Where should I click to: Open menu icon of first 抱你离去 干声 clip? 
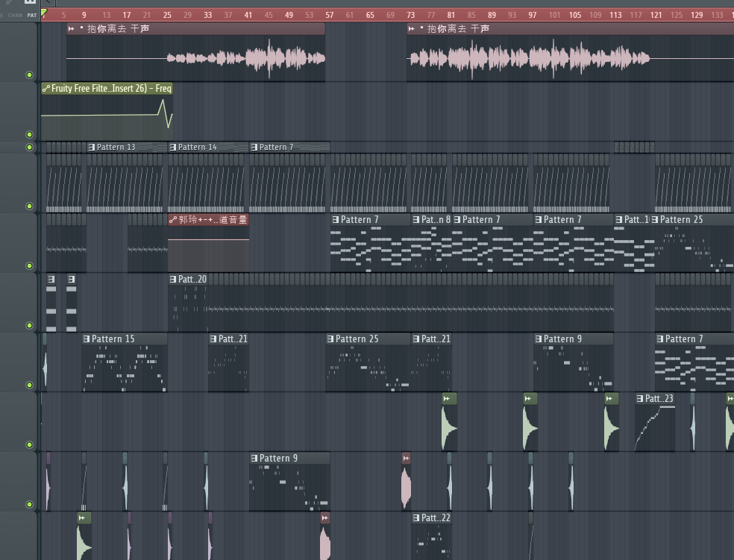[72, 29]
